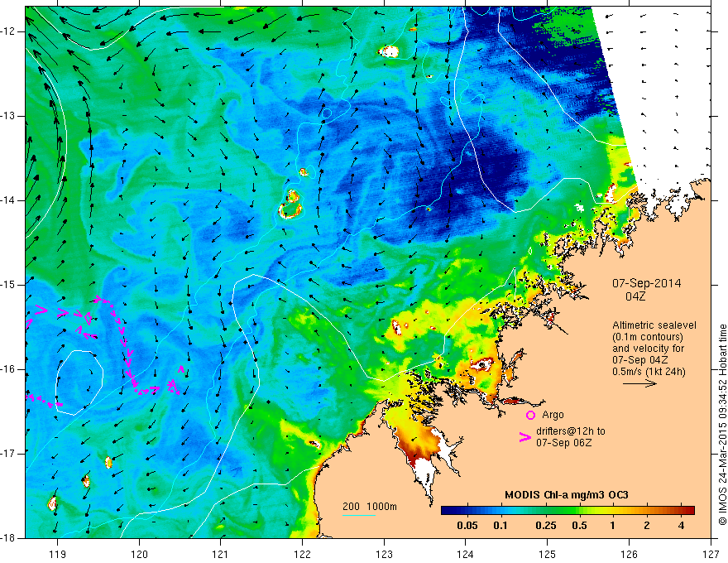The height and width of the screenshot is (563, 728).
Task: Click longitude axis label '124'
Action: click(466, 554)
